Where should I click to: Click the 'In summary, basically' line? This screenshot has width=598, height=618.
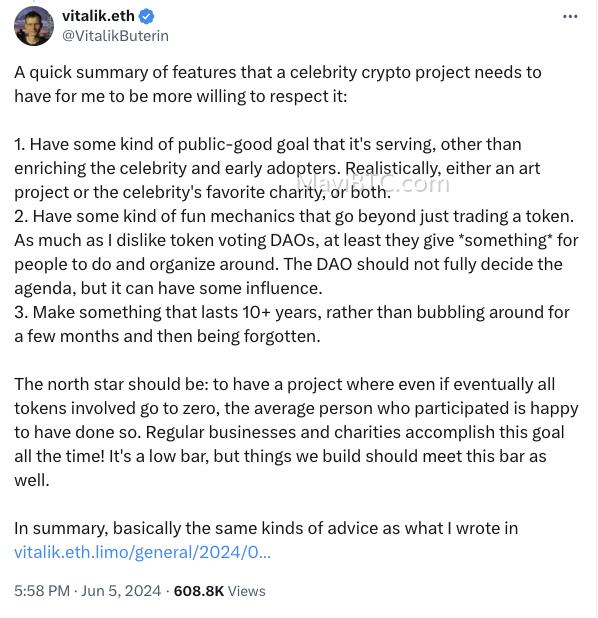coord(266,528)
